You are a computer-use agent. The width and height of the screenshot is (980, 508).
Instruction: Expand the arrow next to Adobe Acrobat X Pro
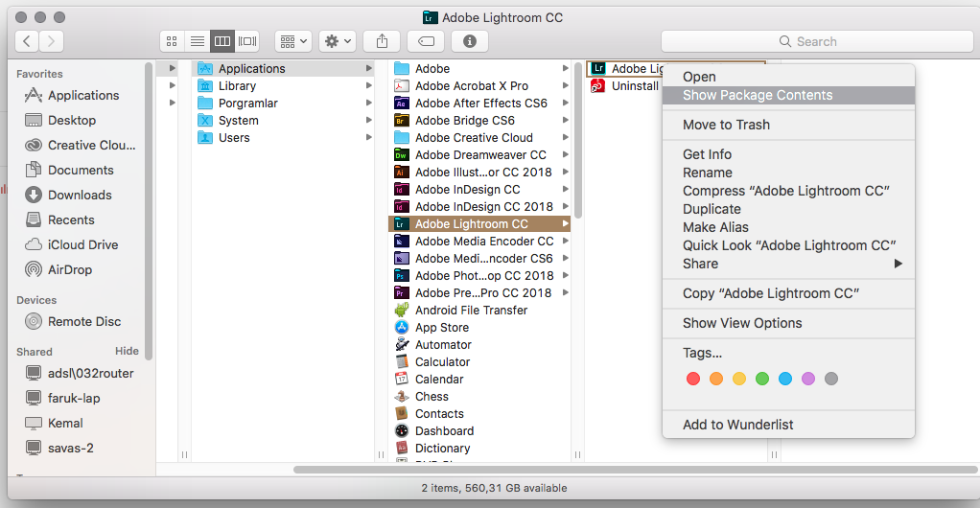pos(565,85)
